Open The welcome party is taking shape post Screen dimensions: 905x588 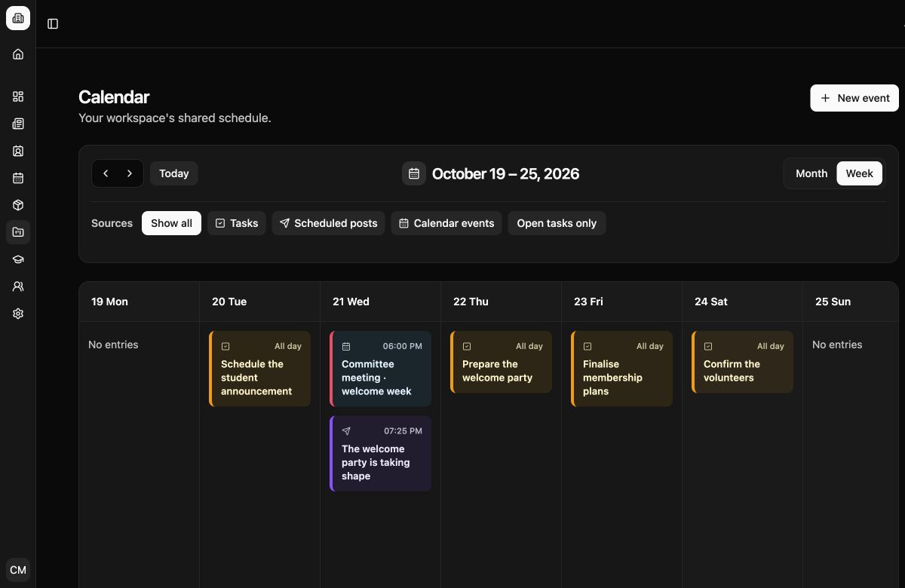click(380, 453)
